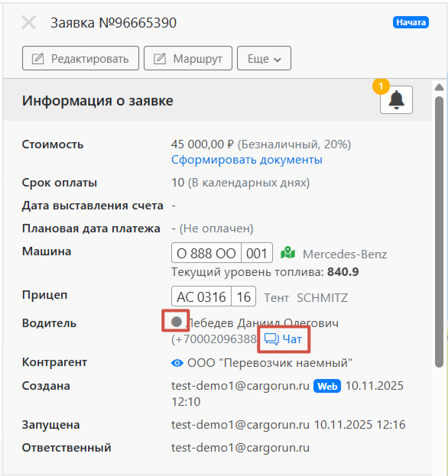This screenshot has width=448, height=476.
Task: Click the SCHMITZ trailer brand text
Action: tap(323, 298)
